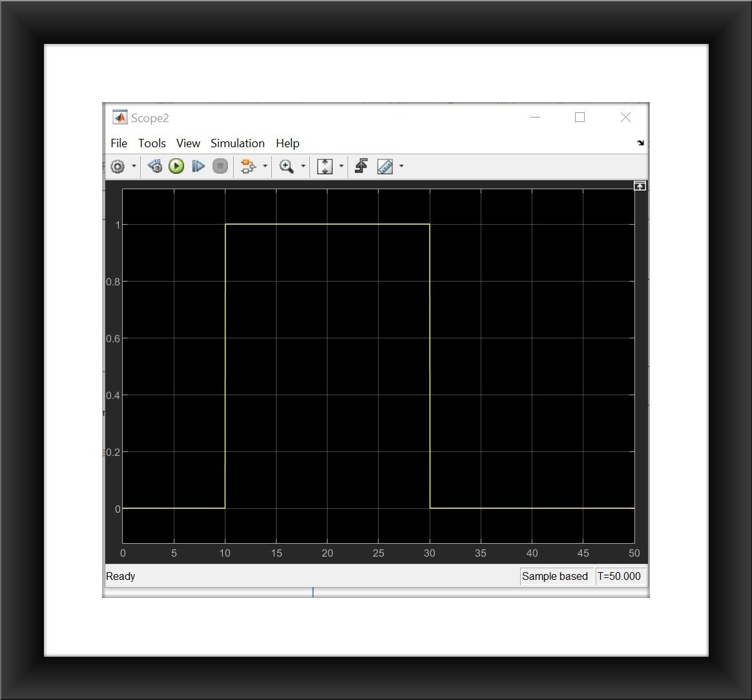Step forward through the simulation

(198, 166)
